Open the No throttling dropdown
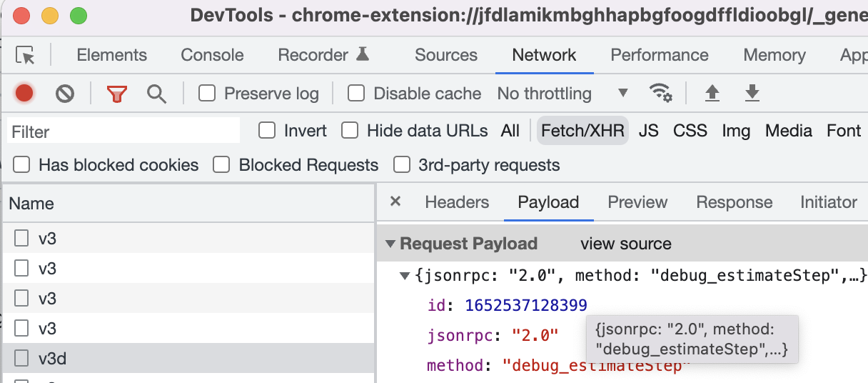Screen dimensions: 868x383 [563, 93]
